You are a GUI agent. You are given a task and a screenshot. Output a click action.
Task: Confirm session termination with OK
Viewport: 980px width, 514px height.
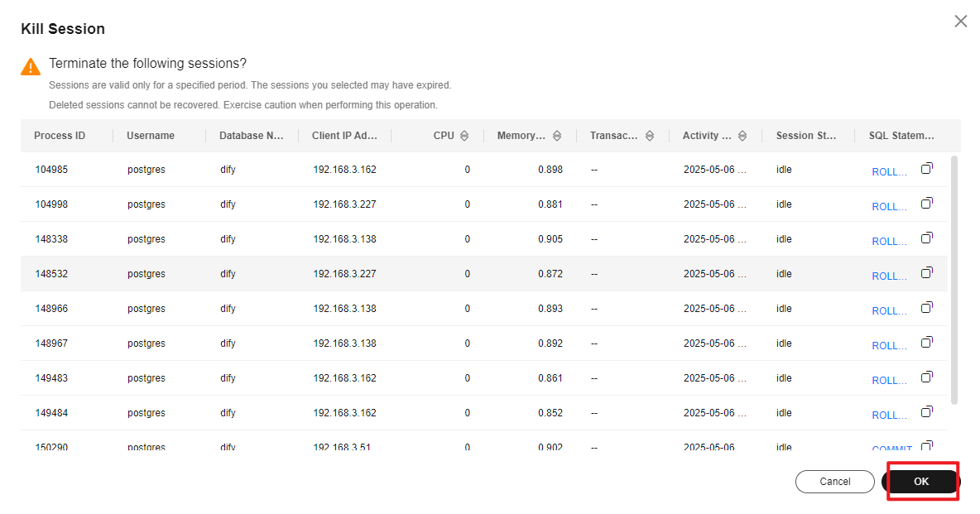point(921,482)
